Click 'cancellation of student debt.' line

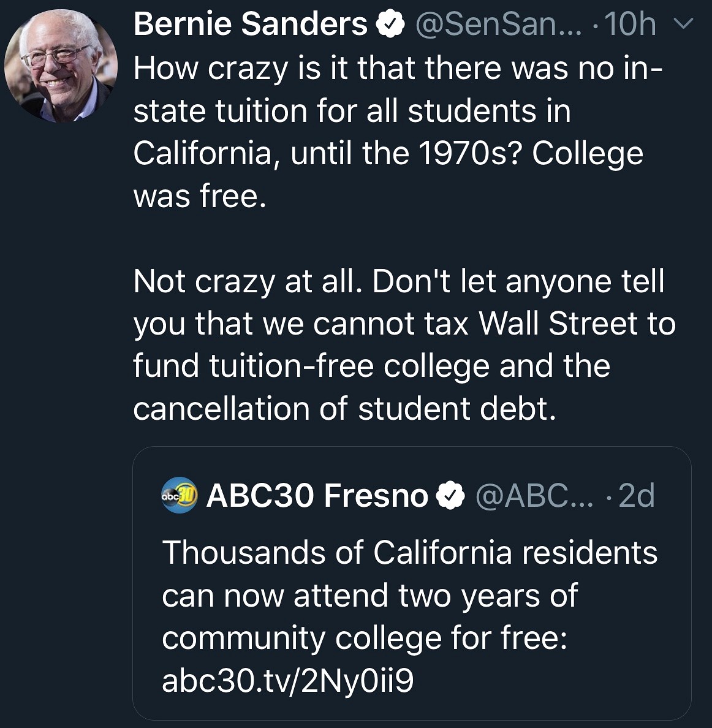coord(344,409)
